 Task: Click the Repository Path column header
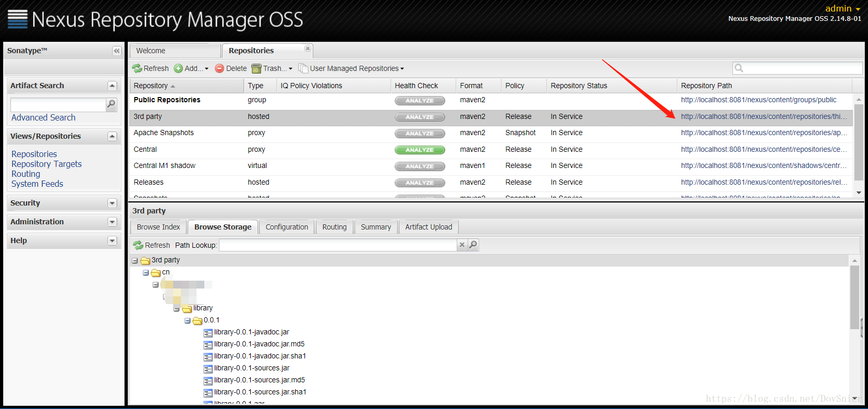click(x=764, y=86)
